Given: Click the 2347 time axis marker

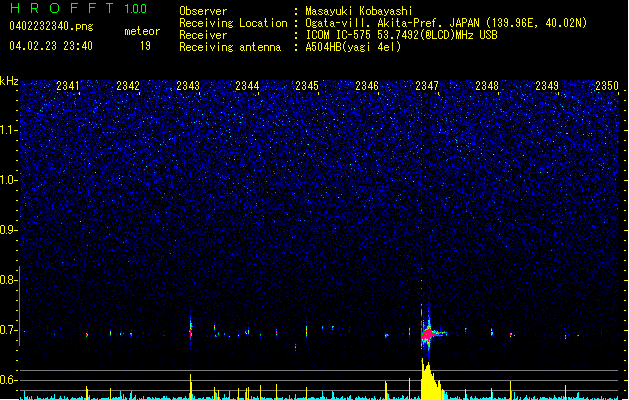Looking at the screenshot, I should pyautogui.click(x=427, y=86).
